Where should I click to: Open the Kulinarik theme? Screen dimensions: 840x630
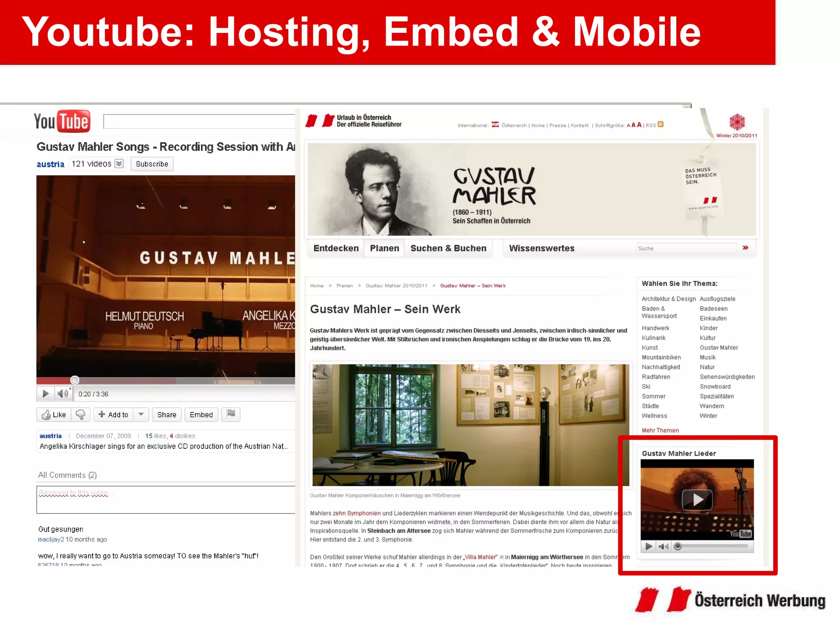653,338
